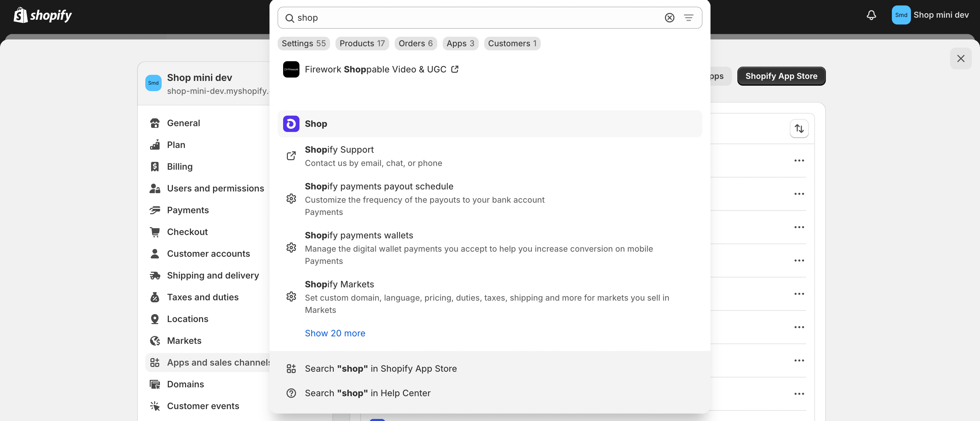Click the purple Shop app icon
Screen dimensions: 980x421
(x=291, y=124)
